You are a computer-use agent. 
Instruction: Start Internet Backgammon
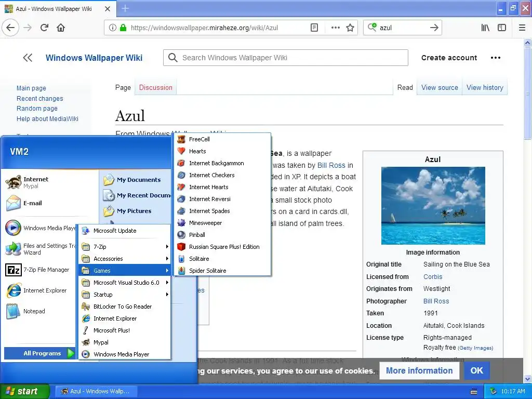point(222,163)
